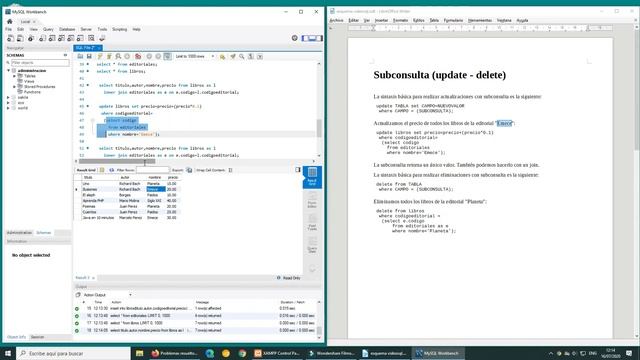The width and height of the screenshot is (640, 360).
Task: Toggle invisible characters icon in SQL toolbar
Action: [x=251, y=56]
